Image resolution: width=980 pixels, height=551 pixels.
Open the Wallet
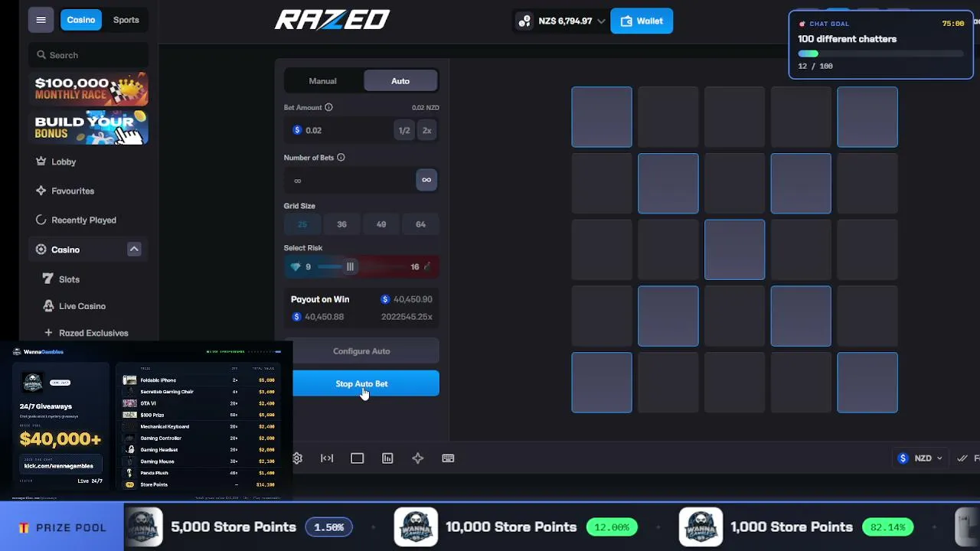point(642,21)
